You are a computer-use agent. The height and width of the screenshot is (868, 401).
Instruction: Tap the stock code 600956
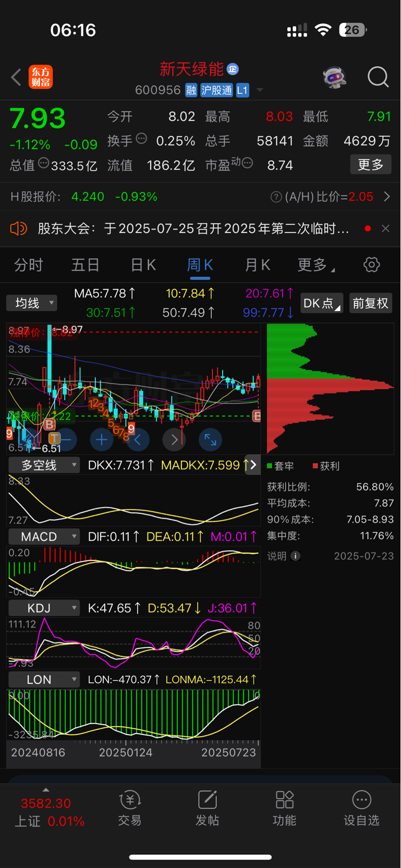coord(157,90)
